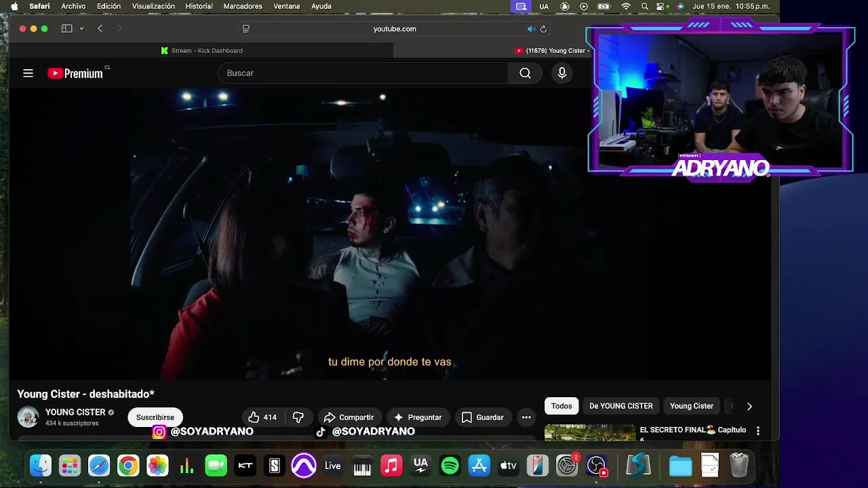Open Google Chrome from the Dock
Image resolution: width=868 pixels, height=488 pixels.
coord(127,466)
